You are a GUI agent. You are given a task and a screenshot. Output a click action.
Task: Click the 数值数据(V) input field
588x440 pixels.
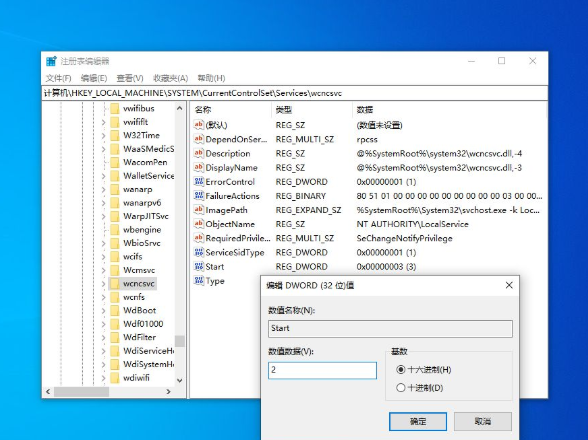[x=322, y=370]
